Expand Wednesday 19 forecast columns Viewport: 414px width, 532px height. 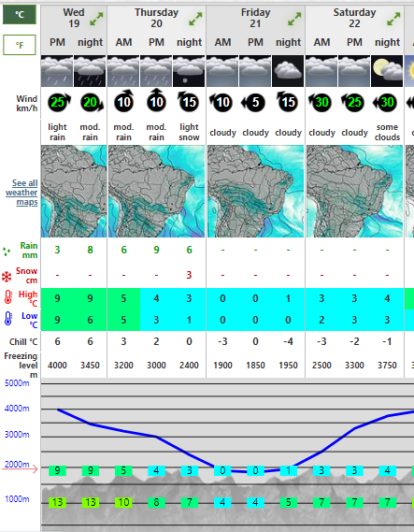coord(96,19)
